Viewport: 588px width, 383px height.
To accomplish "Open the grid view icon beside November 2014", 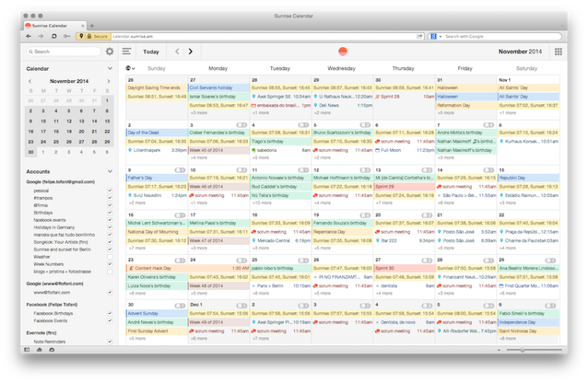I will pyautogui.click(x=558, y=51).
